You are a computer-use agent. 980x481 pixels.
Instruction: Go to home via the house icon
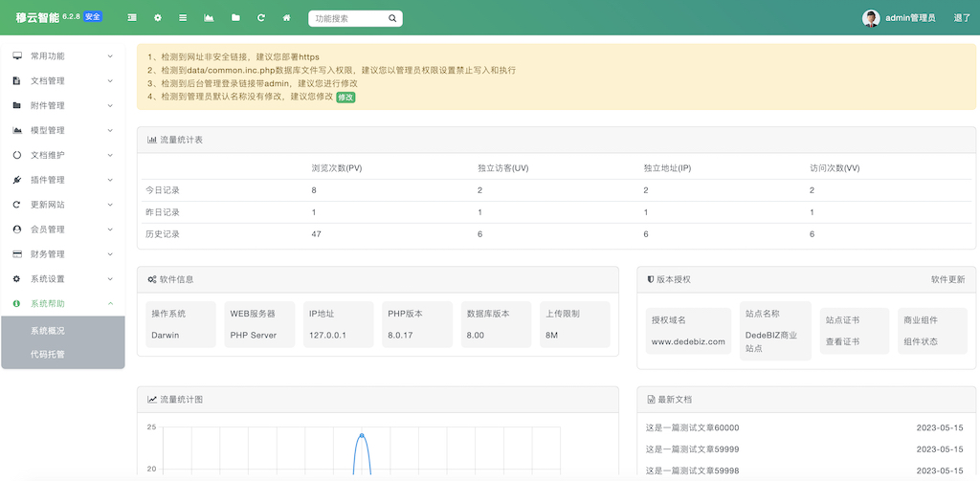(287, 18)
